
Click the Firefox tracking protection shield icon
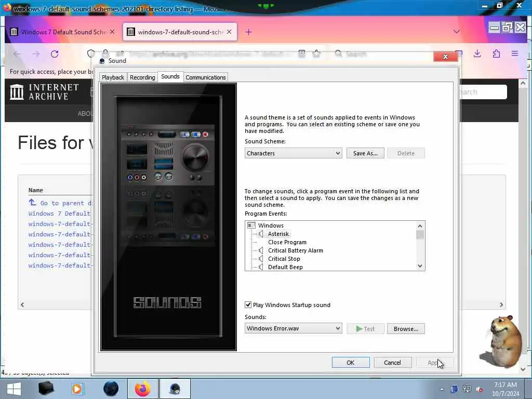(91, 54)
